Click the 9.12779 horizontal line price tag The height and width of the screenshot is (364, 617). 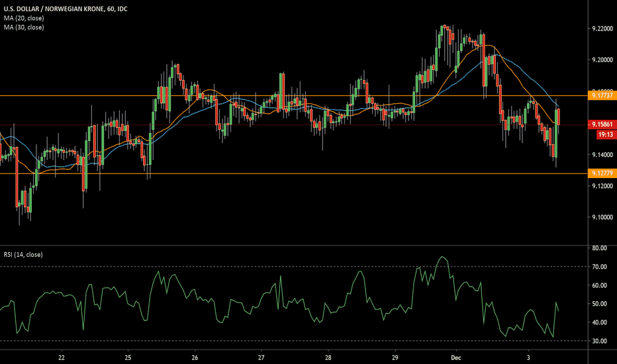coord(602,173)
